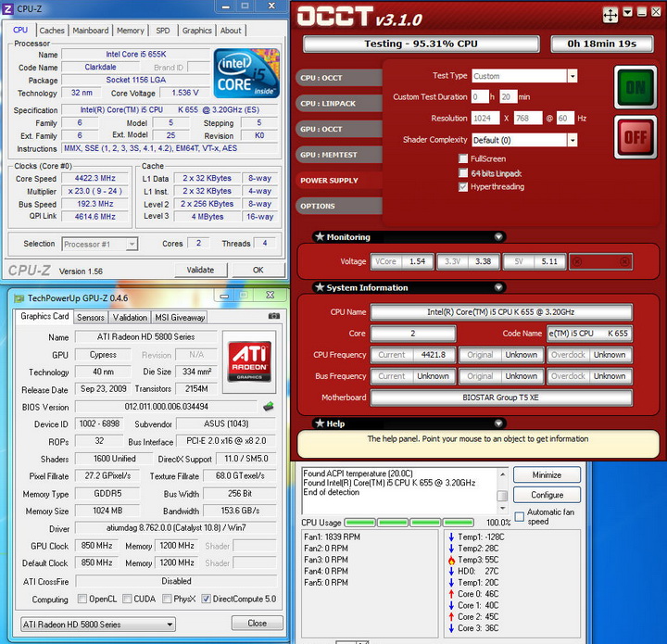Toggle the Automatic fan speed checkbox

[x=520, y=516]
